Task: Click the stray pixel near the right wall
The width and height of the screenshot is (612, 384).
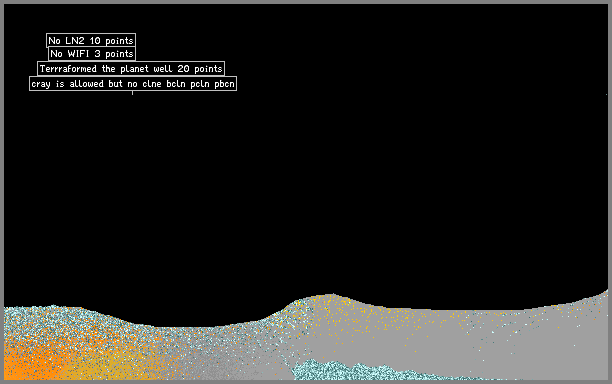Action: coord(606,94)
